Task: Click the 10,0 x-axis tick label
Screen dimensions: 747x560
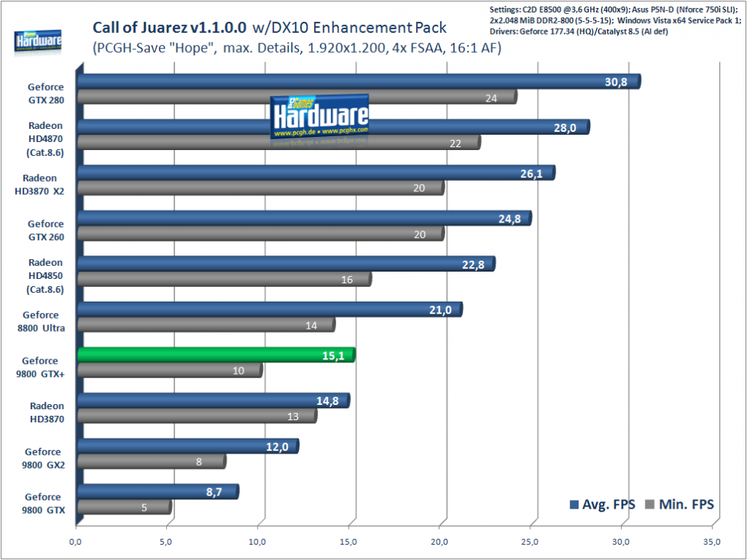Action: [x=257, y=542]
